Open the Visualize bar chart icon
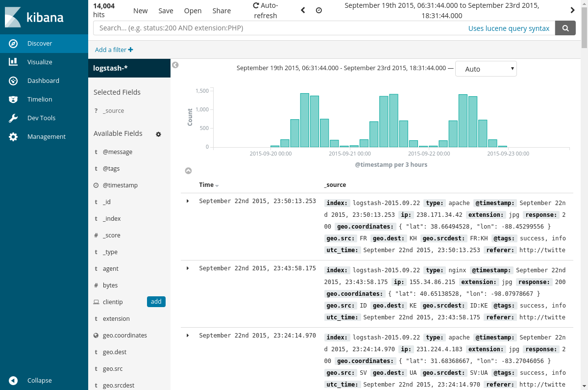 (13, 62)
